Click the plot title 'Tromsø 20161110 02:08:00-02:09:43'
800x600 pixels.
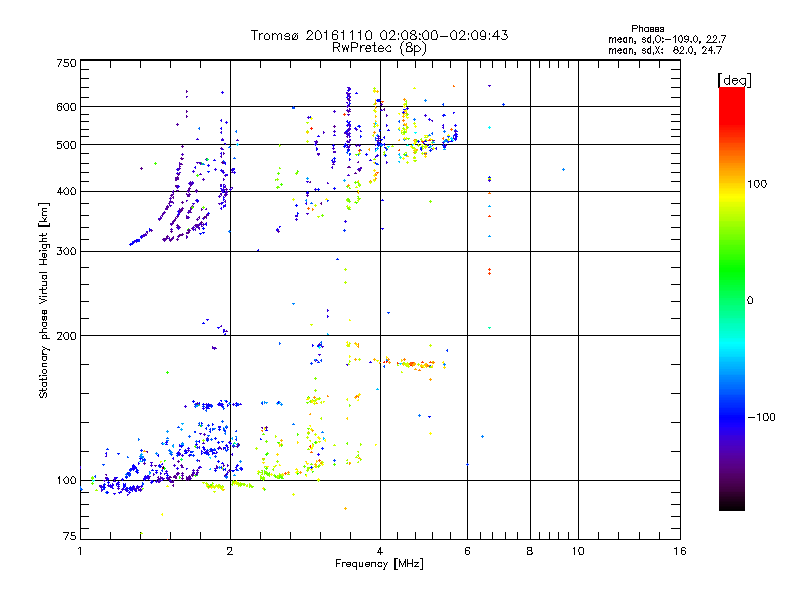coord(379,35)
